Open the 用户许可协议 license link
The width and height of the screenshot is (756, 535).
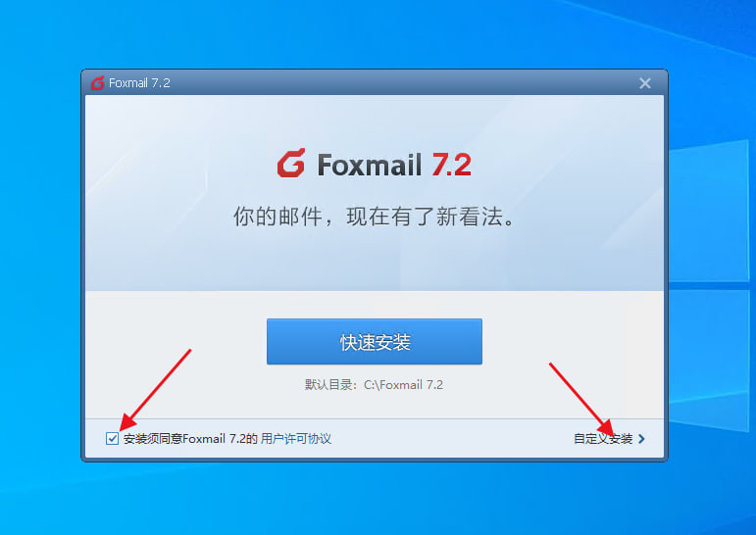coord(295,439)
